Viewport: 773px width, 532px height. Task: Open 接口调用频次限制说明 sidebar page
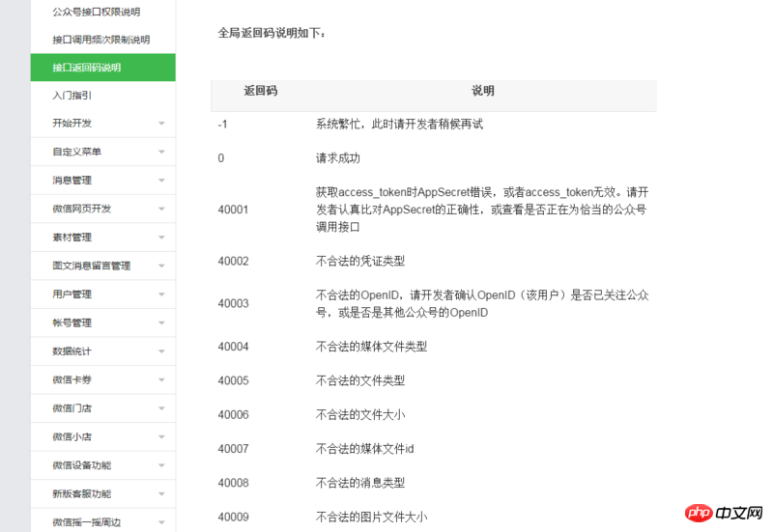[101, 40]
